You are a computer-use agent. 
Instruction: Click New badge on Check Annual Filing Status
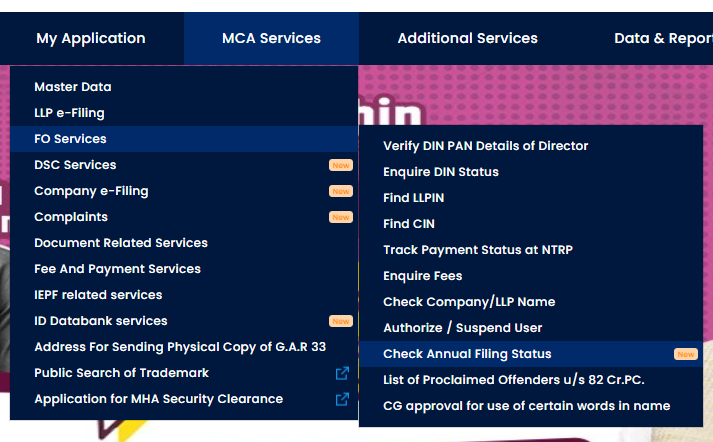(x=685, y=354)
